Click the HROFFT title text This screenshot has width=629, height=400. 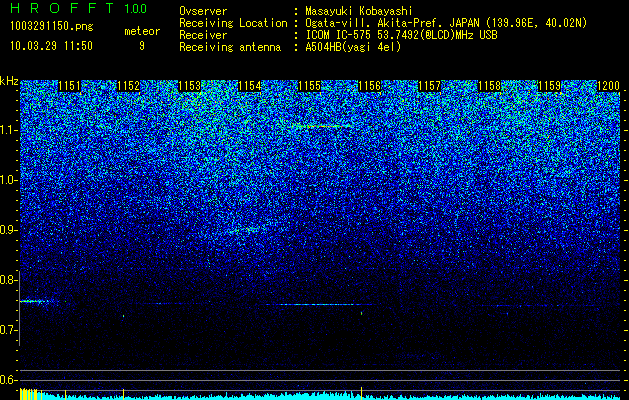pos(62,8)
